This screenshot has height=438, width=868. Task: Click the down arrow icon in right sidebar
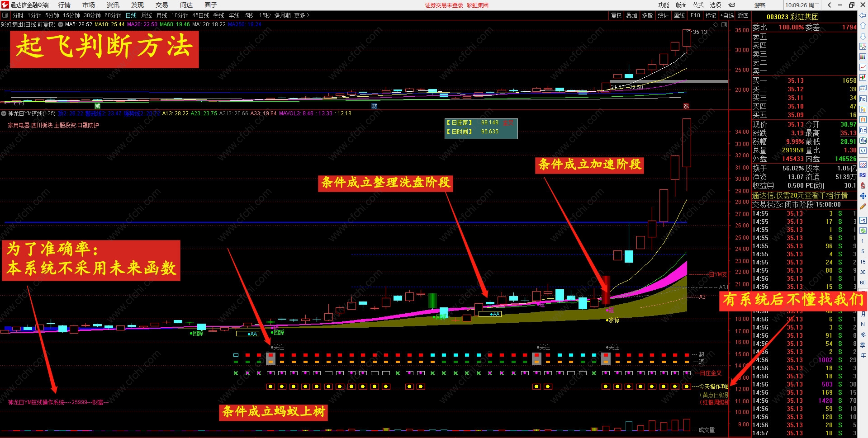coord(863,36)
